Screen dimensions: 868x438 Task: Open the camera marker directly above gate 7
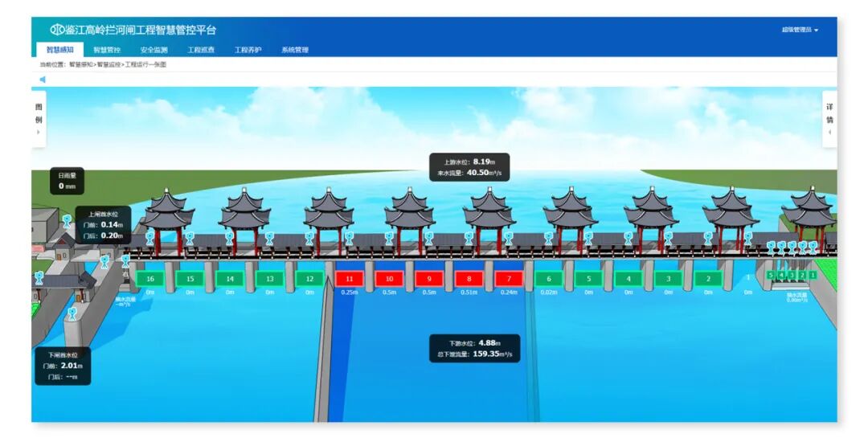(x=509, y=238)
